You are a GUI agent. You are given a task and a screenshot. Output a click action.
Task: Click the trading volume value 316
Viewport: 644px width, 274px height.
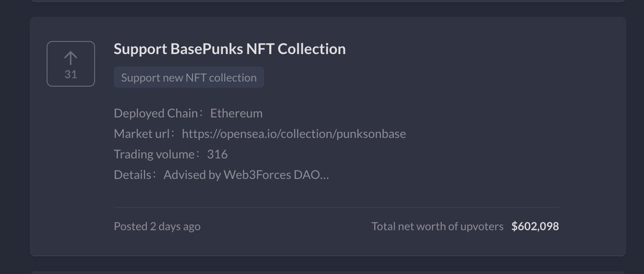[217, 154]
